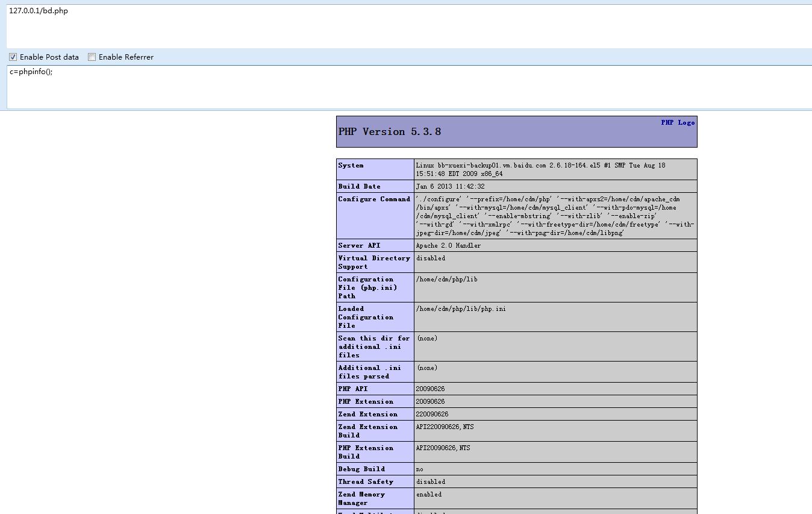Open the PHP Logo link
Image resolution: width=812 pixels, height=514 pixels.
coord(678,122)
